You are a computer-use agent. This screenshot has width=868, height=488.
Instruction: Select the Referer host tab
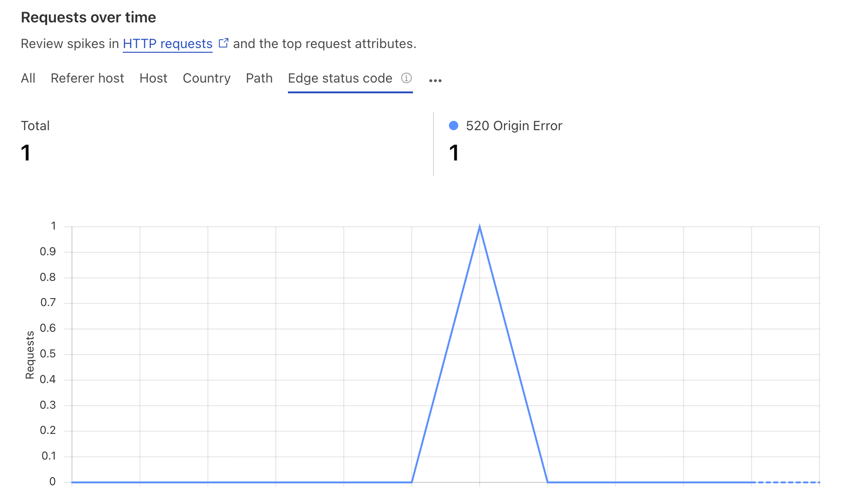point(87,78)
